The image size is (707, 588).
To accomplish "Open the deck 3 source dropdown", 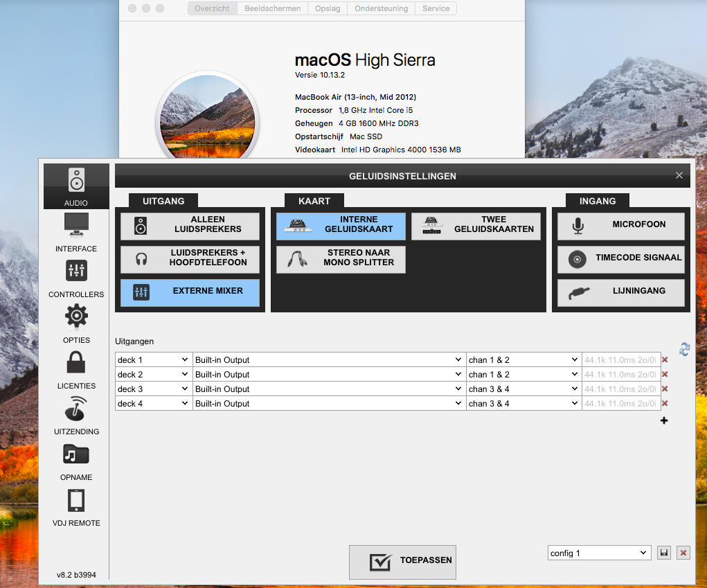I will [x=153, y=389].
